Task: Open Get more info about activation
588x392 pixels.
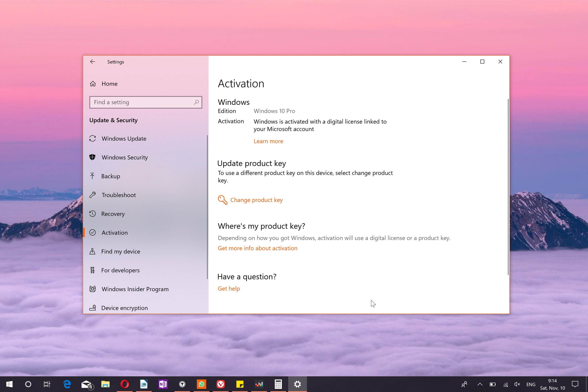Action: [x=258, y=248]
